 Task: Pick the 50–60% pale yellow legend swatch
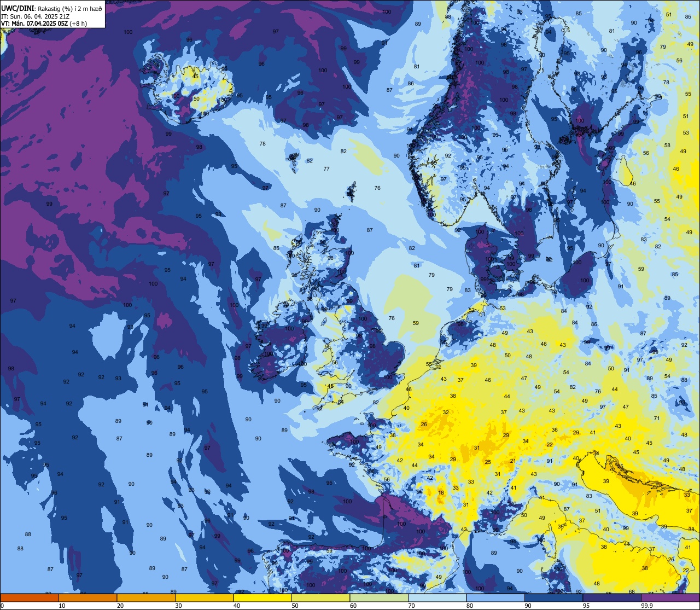tap(320, 597)
